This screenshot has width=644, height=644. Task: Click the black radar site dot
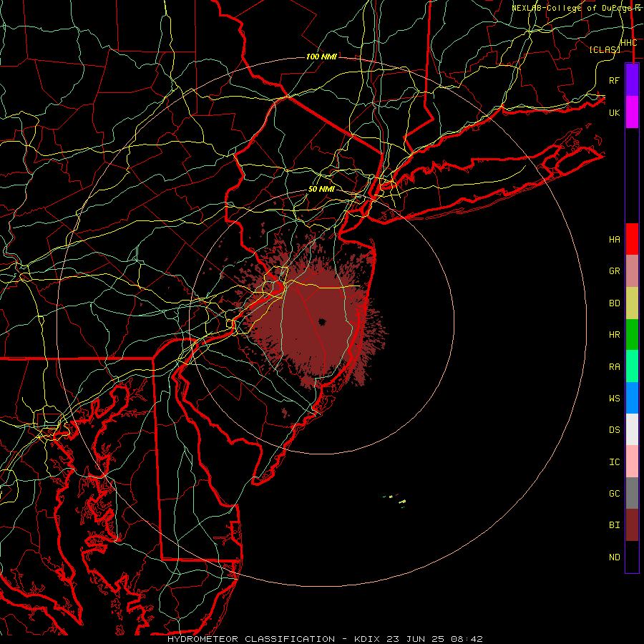[321, 321]
